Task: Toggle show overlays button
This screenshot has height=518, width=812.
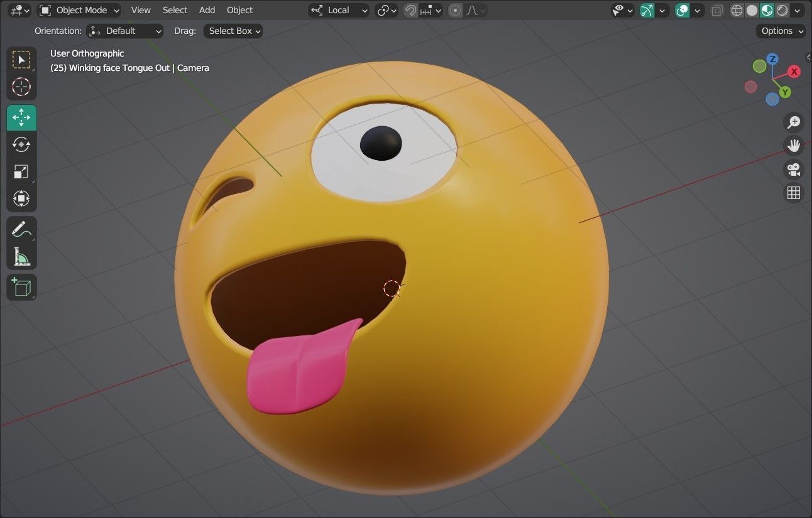Action: point(682,10)
